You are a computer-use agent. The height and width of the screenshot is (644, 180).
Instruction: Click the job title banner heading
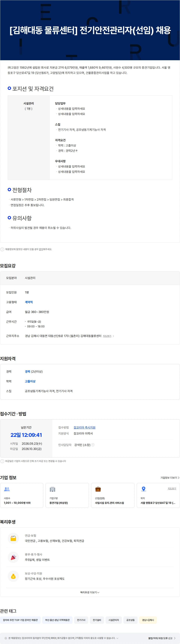pyautogui.click(x=90, y=30)
